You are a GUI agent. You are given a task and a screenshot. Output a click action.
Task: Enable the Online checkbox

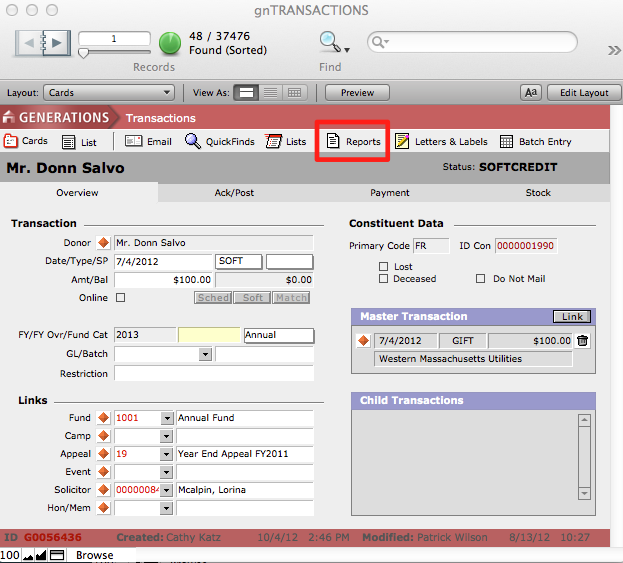click(x=120, y=298)
